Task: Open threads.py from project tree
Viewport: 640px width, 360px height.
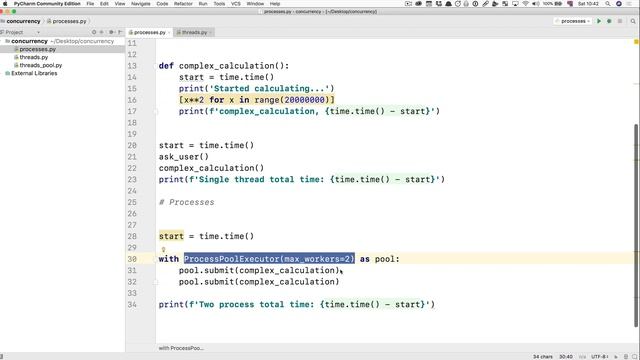Action: click(33, 58)
